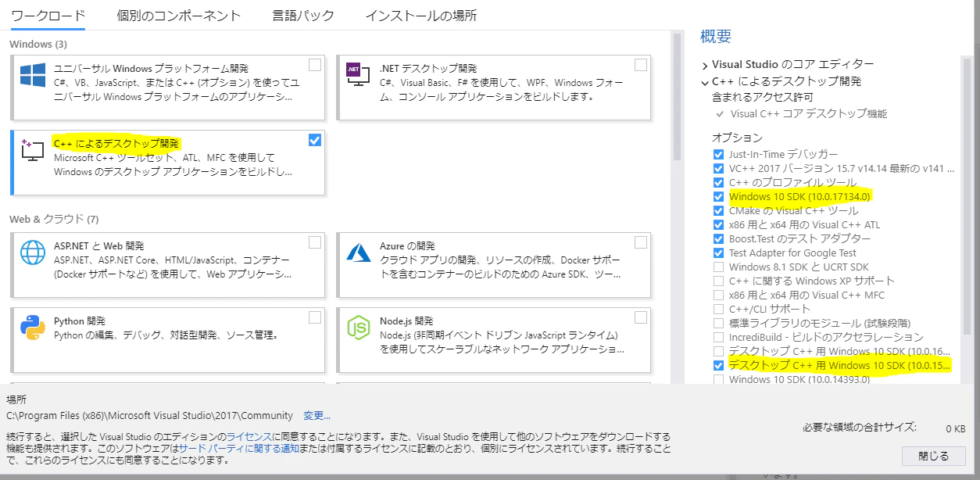Toggle the CMake の Visual C++ ツール checkbox

point(718,210)
